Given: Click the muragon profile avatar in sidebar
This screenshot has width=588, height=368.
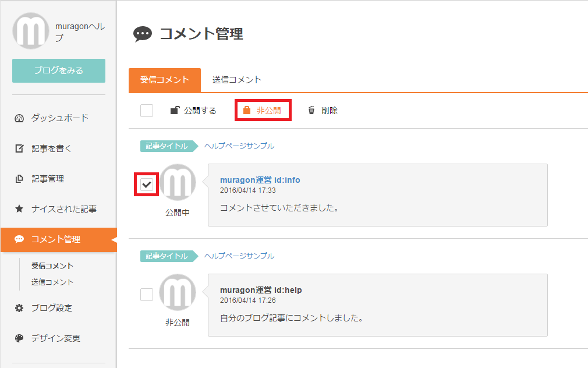Looking at the screenshot, I should (30, 31).
